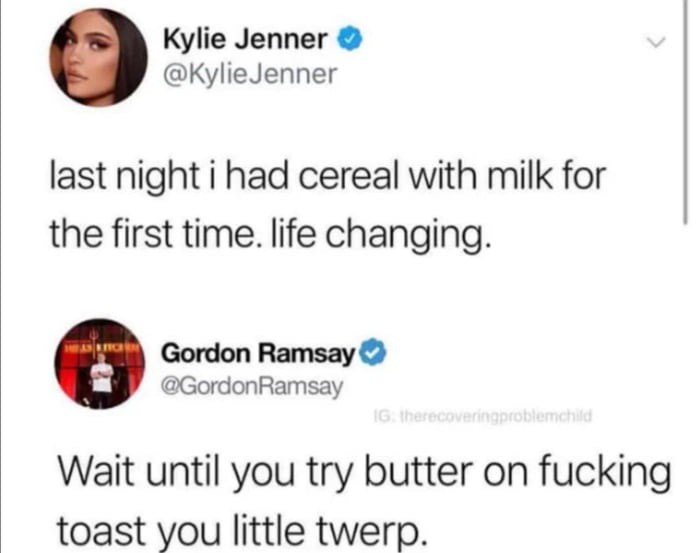Click the IG therecoveringproblemchild watermark
Image resolution: width=700 pixels, height=553 pixels.
(482, 416)
